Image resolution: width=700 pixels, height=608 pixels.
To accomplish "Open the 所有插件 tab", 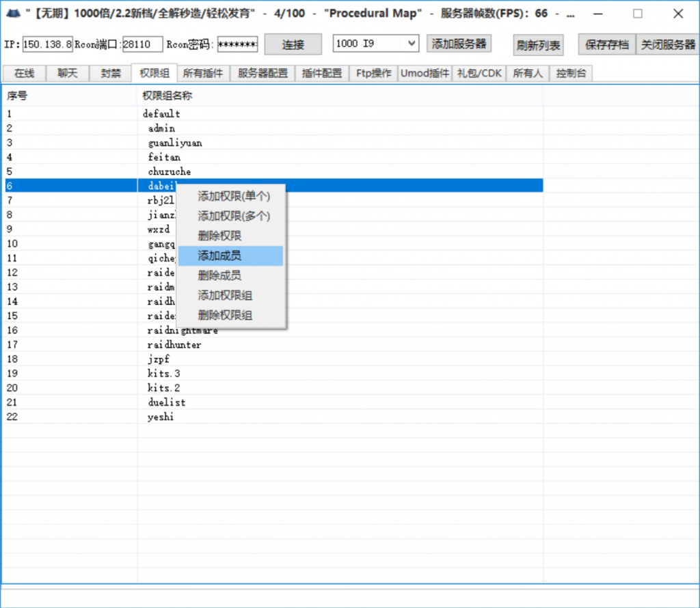I will click(203, 73).
